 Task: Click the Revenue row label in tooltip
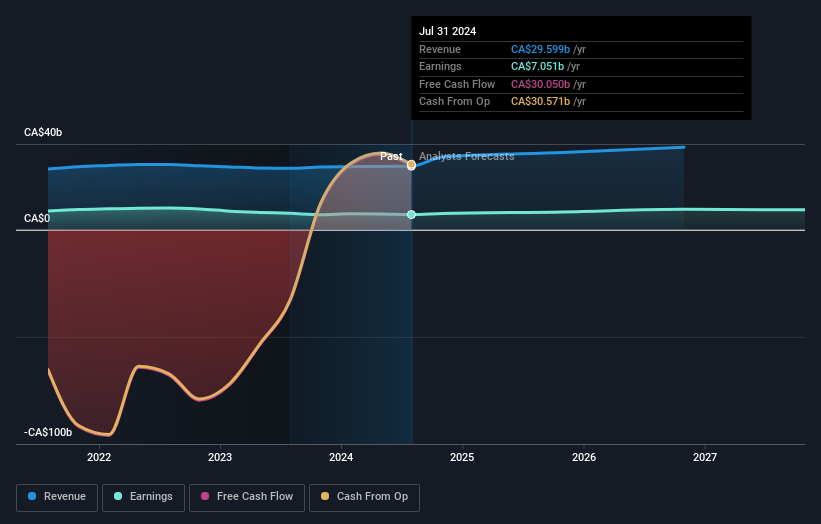440,49
